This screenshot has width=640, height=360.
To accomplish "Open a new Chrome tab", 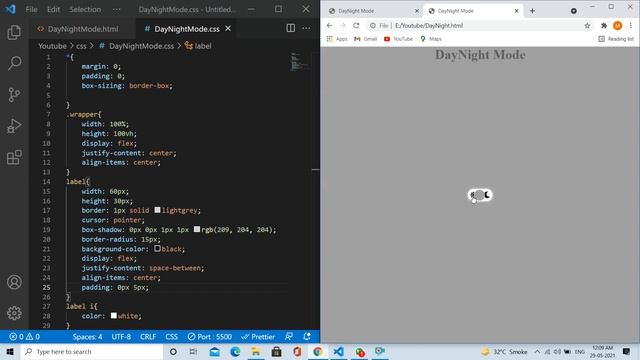I will pos(532,11).
